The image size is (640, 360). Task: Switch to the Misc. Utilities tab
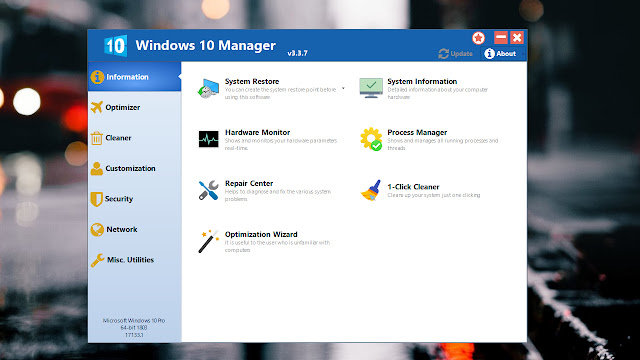(x=135, y=260)
